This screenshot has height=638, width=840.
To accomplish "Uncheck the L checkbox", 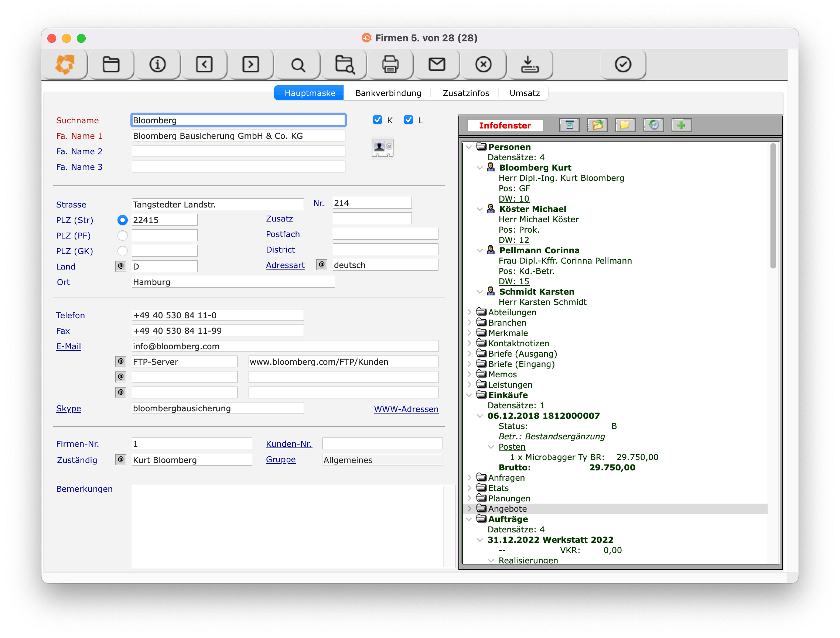I will (x=408, y=120).
